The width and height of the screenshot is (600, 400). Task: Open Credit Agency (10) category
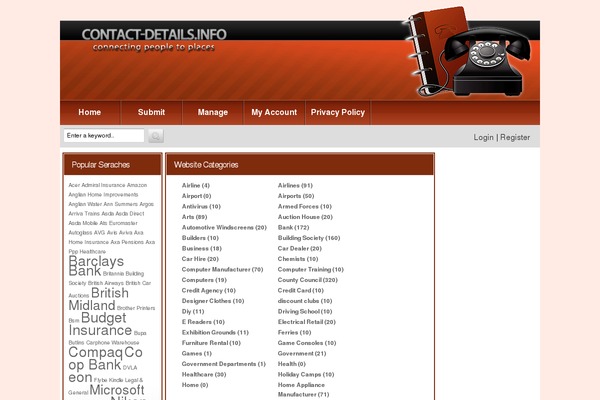tap(209, 291)
